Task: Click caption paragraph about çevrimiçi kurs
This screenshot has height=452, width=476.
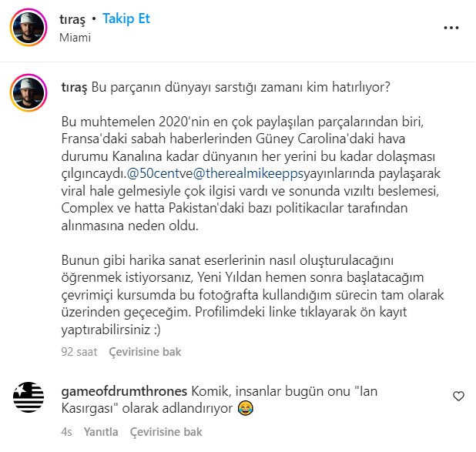Action: [x=253, y=295]
